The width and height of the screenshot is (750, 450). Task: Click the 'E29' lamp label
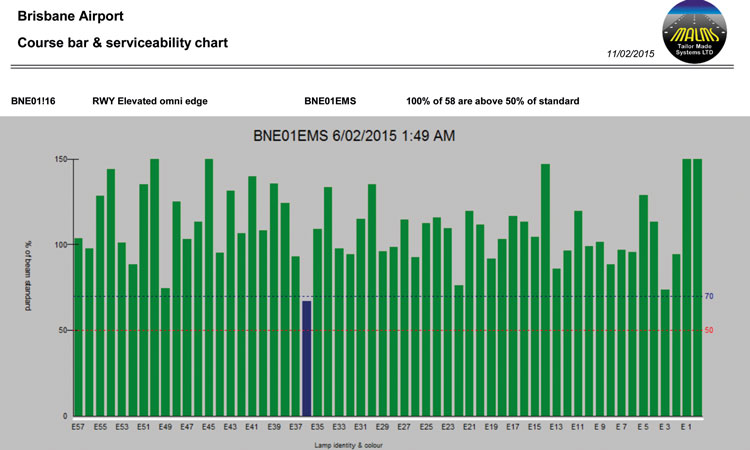[x=382, y=427]
